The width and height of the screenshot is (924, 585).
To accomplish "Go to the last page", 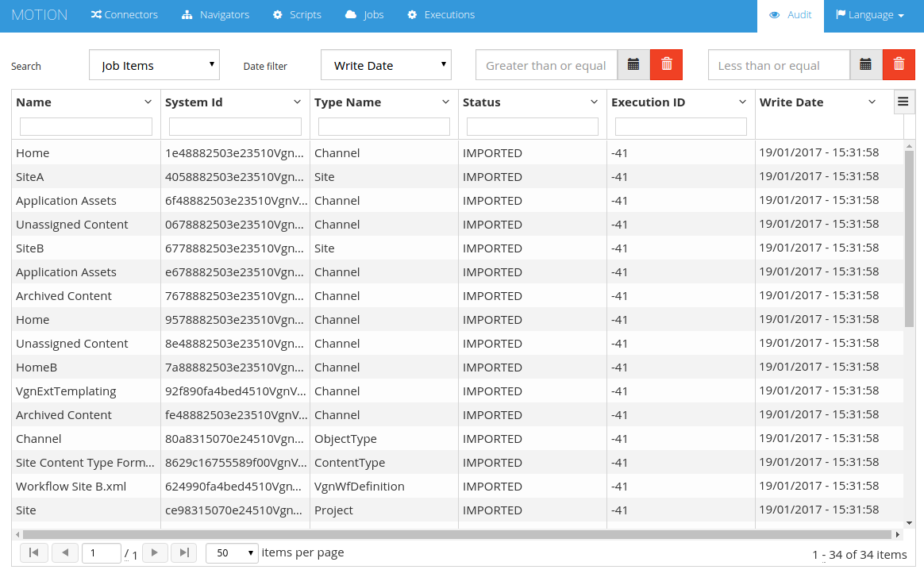I will [184, 552].
